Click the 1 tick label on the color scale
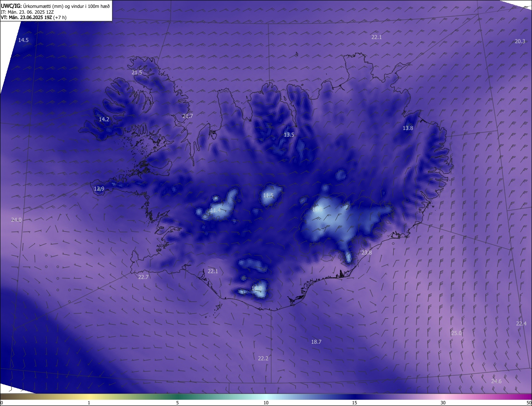532x406 pixels. [89, 403]
